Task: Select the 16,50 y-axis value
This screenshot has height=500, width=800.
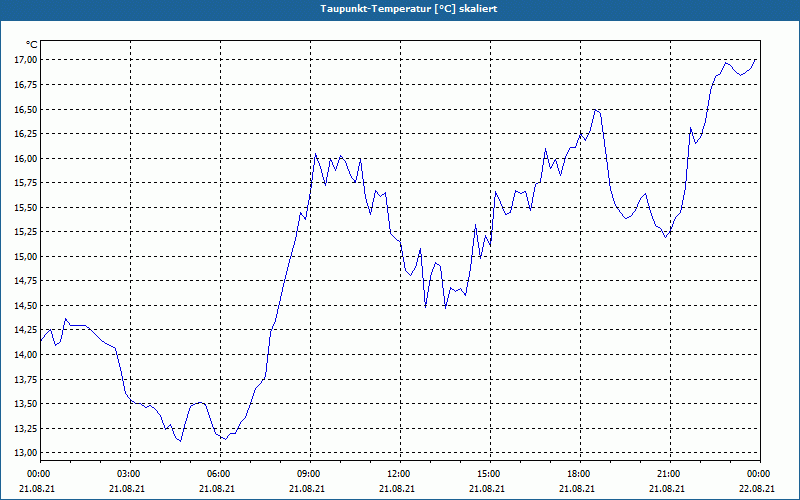Action: pos(26,109)
